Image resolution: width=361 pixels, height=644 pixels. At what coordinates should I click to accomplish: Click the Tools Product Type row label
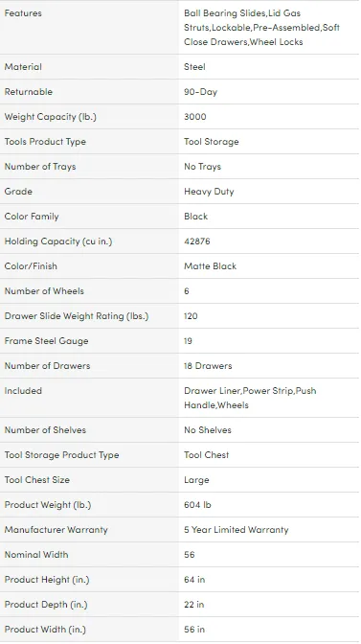[x=45, y=142]
